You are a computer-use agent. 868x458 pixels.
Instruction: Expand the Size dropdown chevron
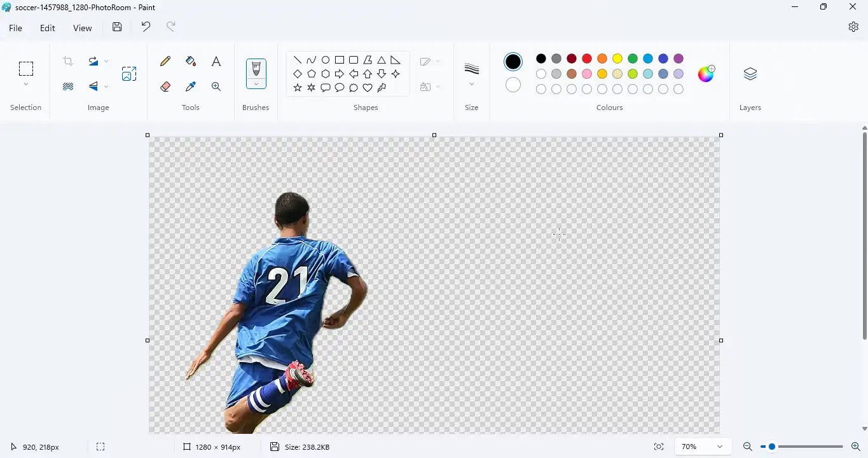472,85
